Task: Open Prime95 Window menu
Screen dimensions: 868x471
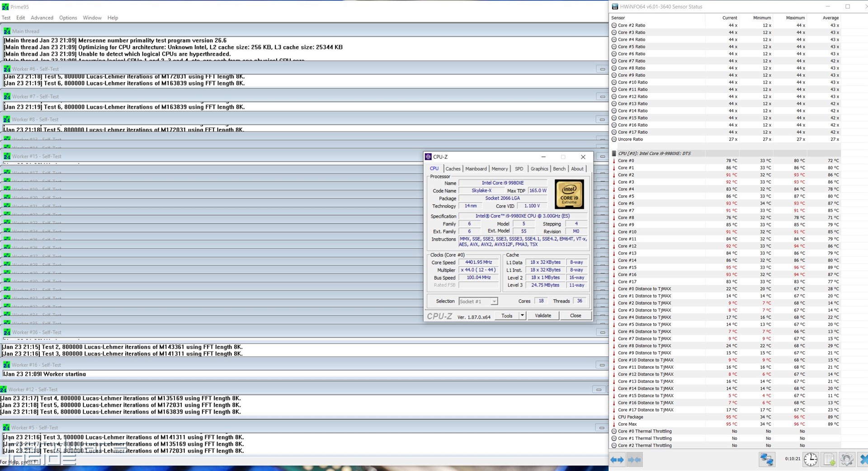Action: (x=92, y=18)
